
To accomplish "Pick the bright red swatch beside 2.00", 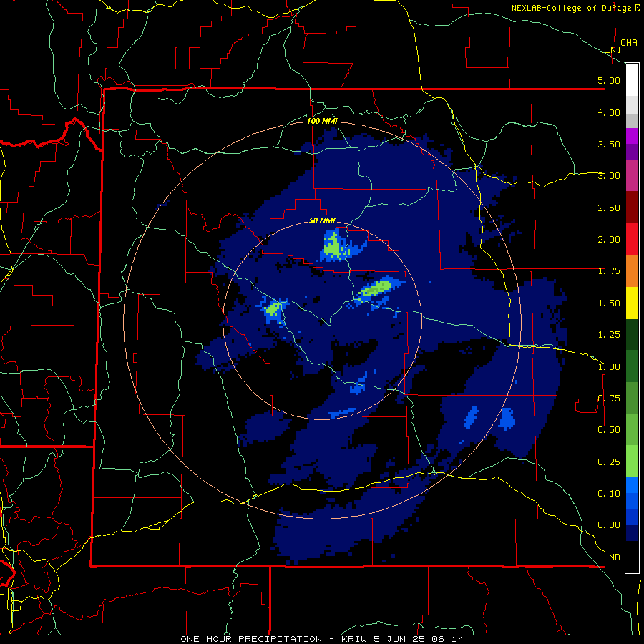I will point(632,240).
